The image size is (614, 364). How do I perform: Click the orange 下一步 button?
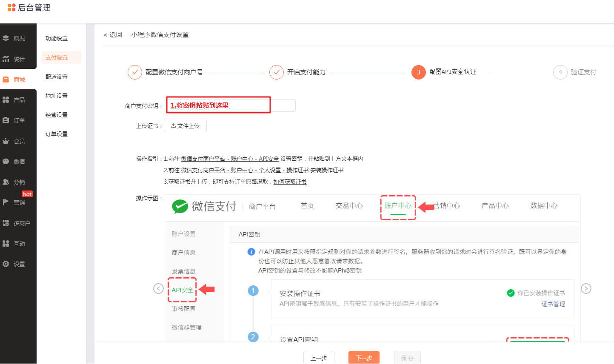click(x=364, y=358)
